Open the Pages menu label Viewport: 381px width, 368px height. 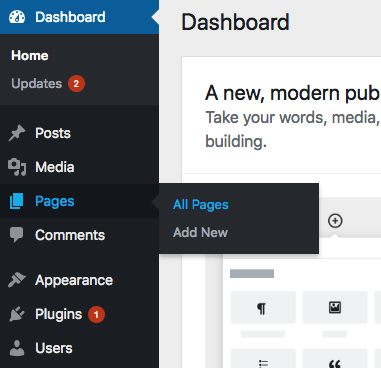[55, 201]
